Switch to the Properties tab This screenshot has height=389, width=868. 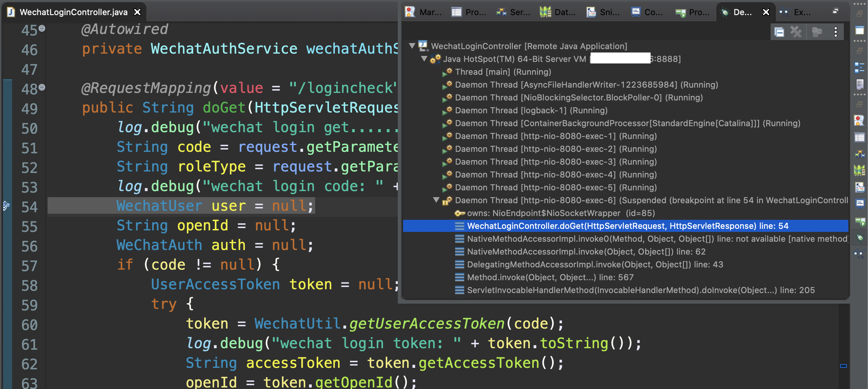point(469,12)
